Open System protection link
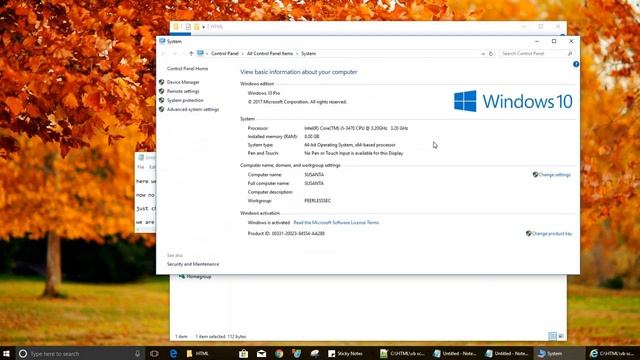Image resolution: width=640 pixels, height=360 pixels. [185, 100]
